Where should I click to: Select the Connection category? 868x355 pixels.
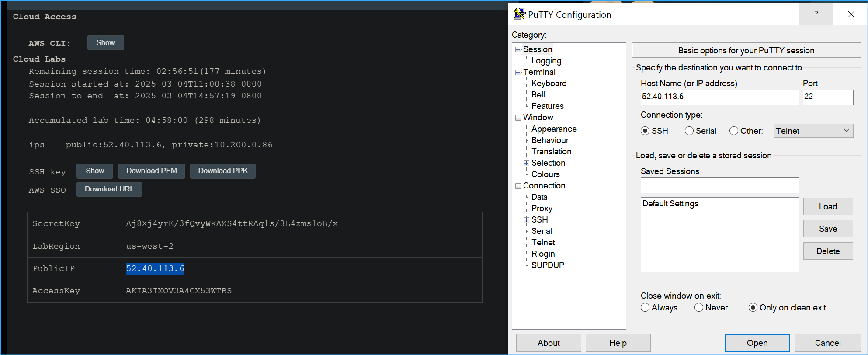(544, 185)
